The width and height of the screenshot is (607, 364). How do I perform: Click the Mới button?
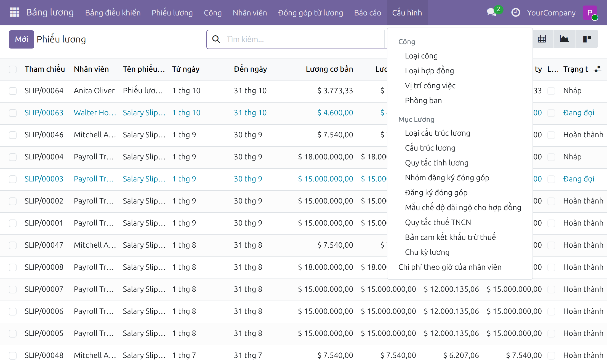[x=22, y=39]
